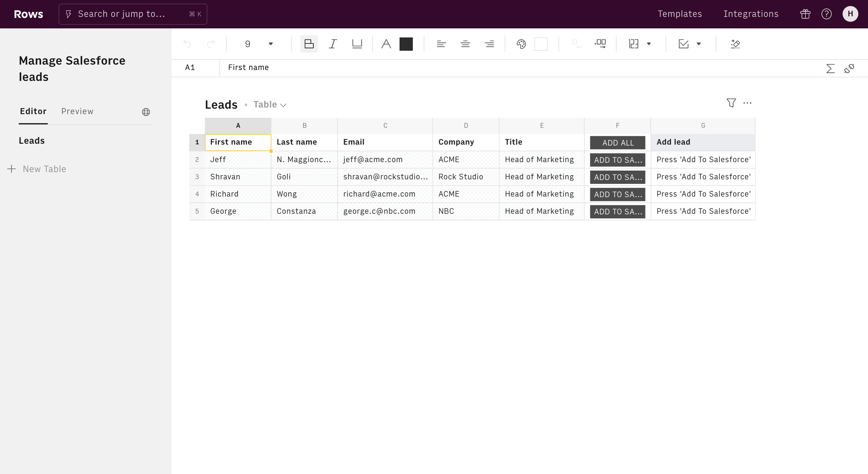This screenshot has width=868, height=474.
Task: Toggle bold formatting icon
Action: coord(308,44)
